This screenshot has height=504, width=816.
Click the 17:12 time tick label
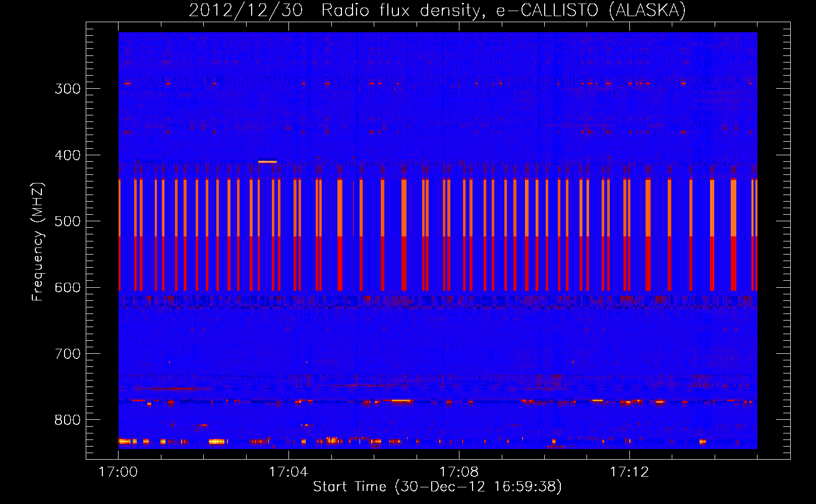pos(629,472)
